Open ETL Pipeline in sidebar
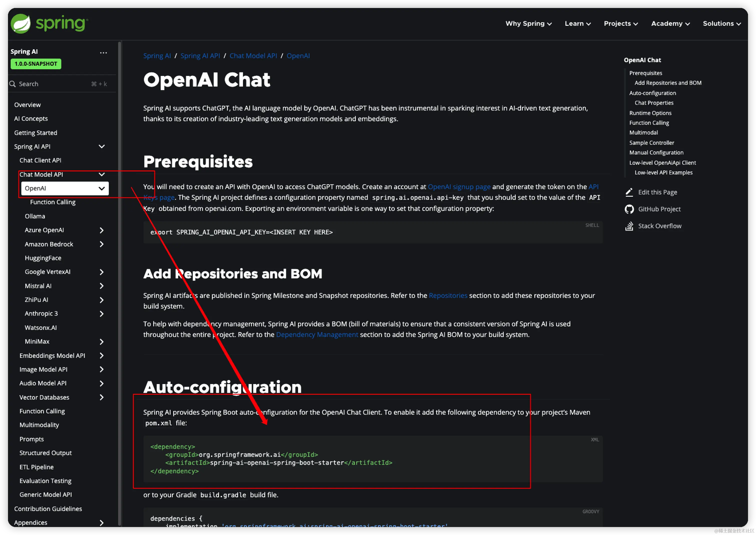 36,467
